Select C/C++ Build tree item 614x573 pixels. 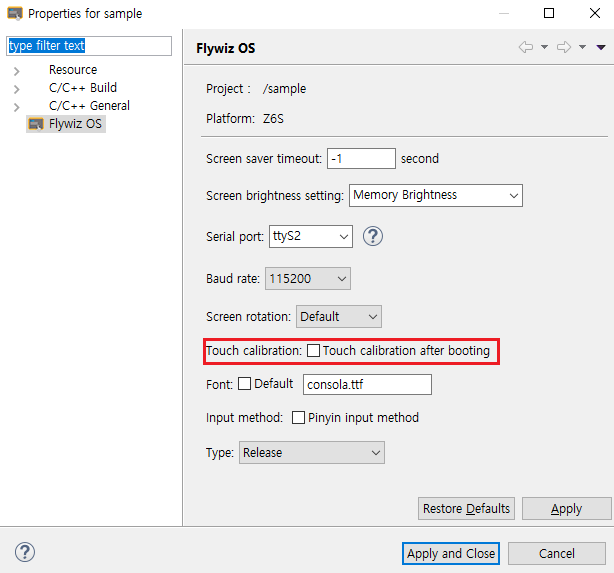coord(83,87)
